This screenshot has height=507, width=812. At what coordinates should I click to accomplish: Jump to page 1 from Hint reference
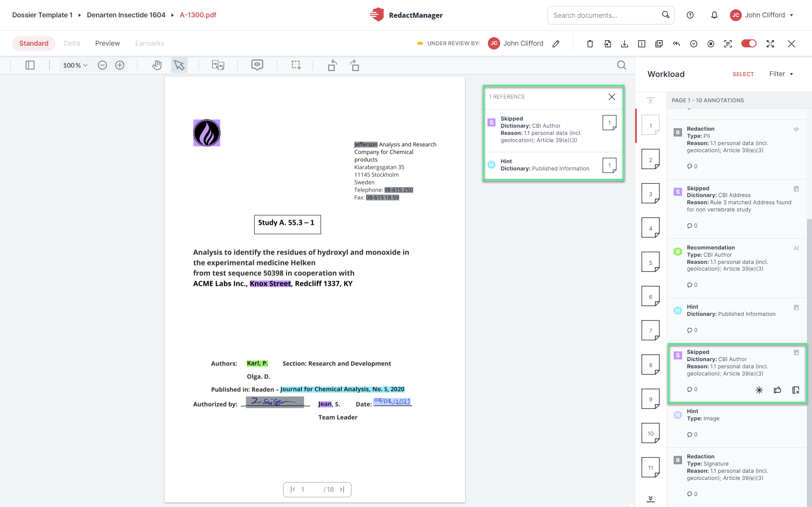pos(609,165)
